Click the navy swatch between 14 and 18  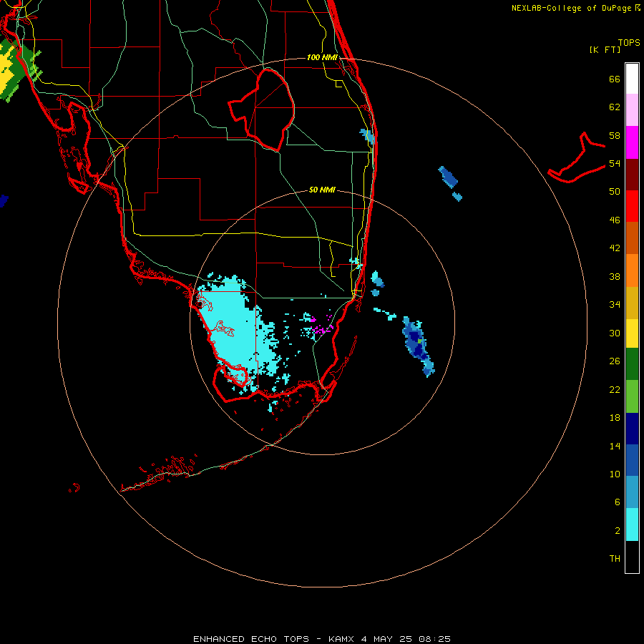(632, 429)
